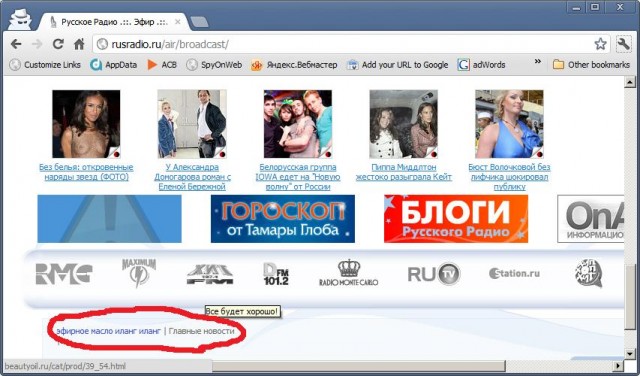Open the SpyOnWeb bookmark

pos(214,65)
